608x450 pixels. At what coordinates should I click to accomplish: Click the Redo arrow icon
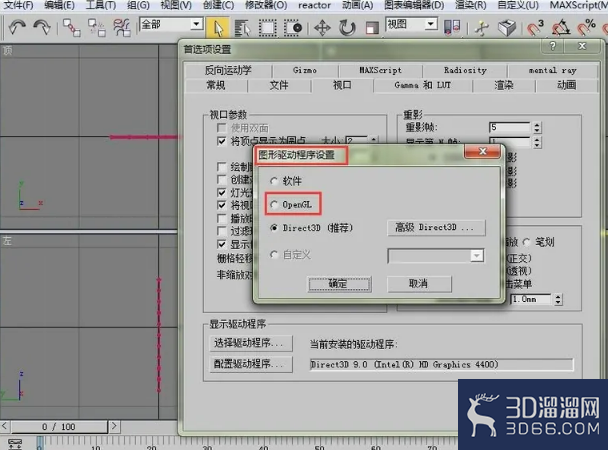coord(42,28)
